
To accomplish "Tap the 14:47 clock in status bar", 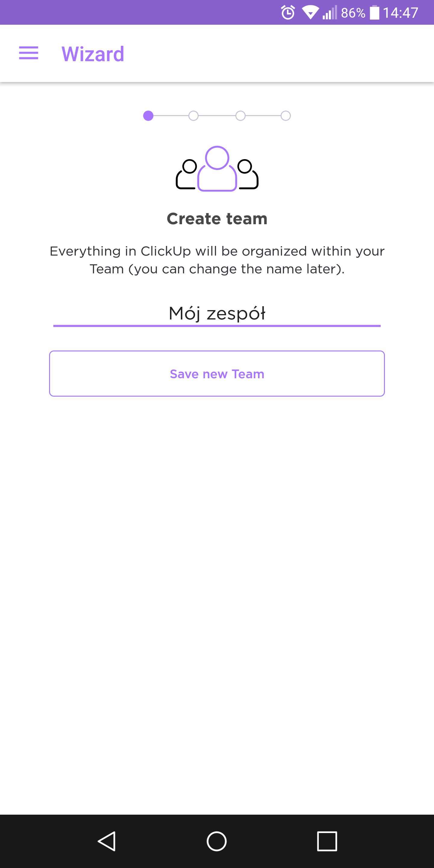I will [401, 13].
